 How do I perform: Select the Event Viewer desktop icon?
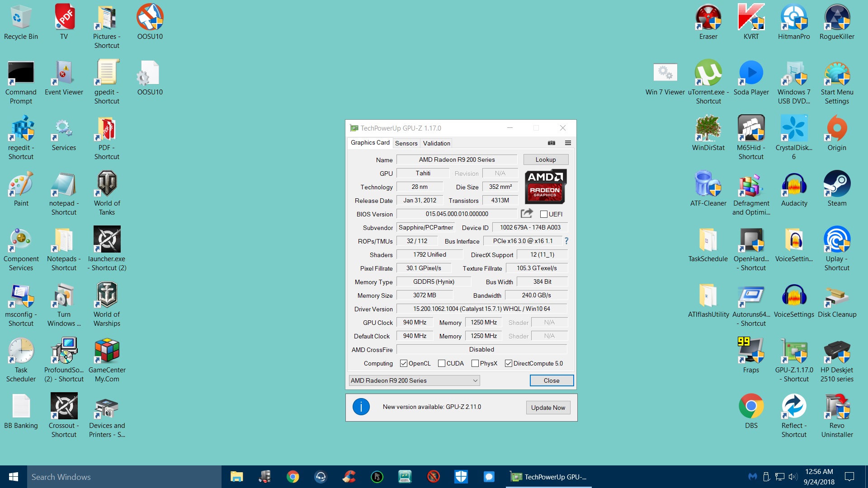click(64, 78)
